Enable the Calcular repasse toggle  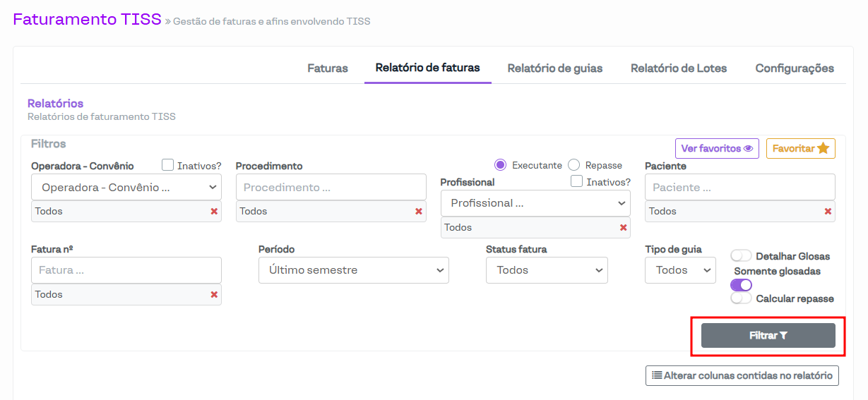[x=741, y=298]
